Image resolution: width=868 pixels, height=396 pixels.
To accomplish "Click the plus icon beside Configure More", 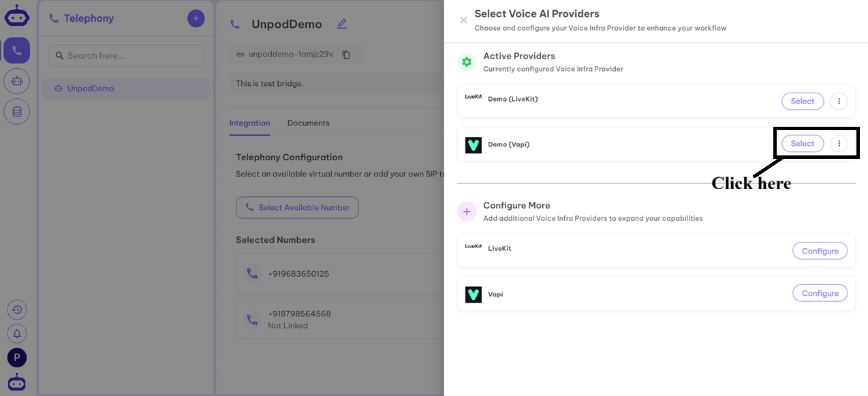I will tap(467, 212).
